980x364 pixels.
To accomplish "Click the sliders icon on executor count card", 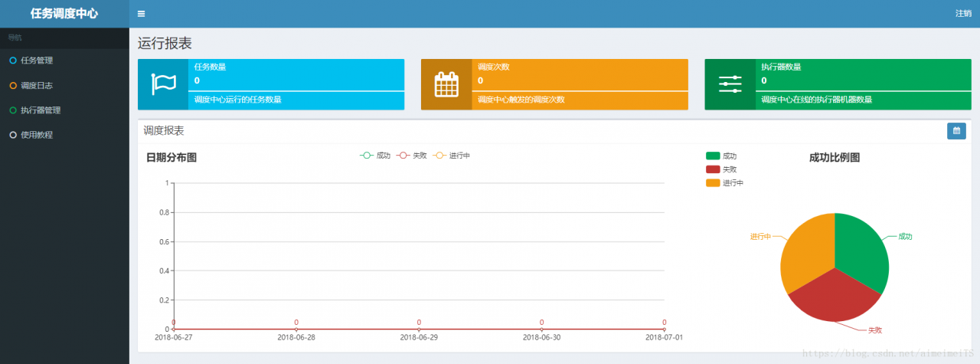I will [730, 84].
